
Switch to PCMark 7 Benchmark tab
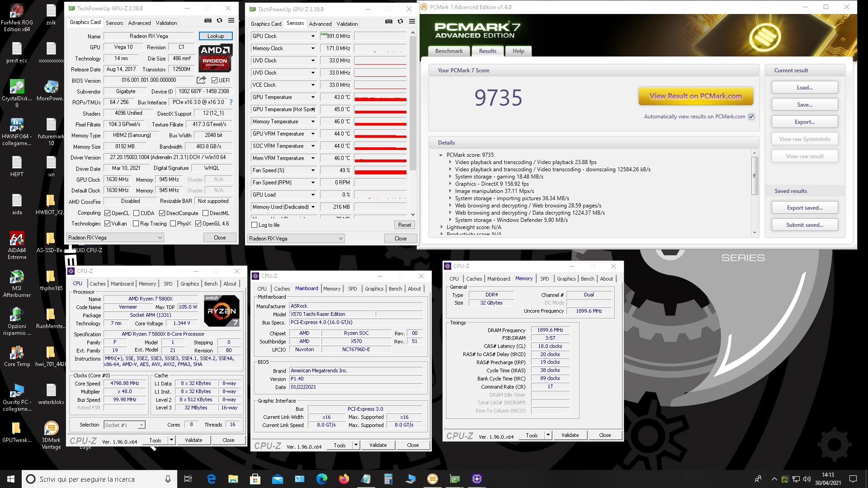click(449, 51)
